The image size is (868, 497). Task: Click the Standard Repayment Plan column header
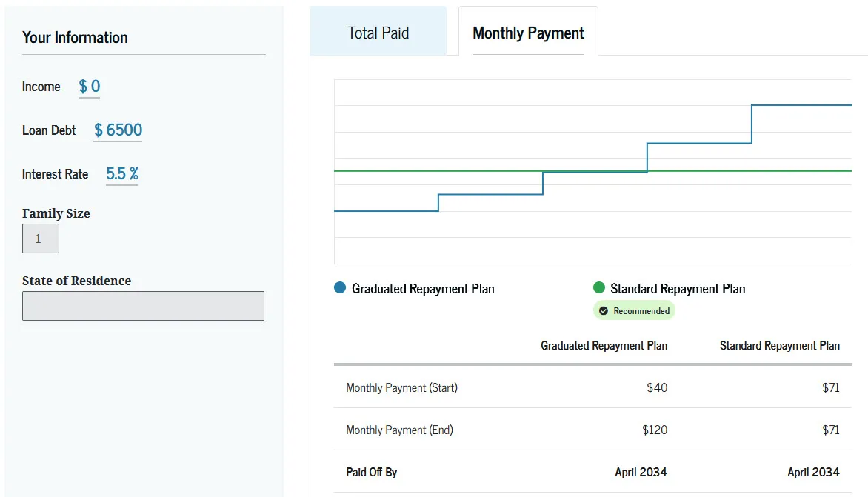tap(780, 345)
